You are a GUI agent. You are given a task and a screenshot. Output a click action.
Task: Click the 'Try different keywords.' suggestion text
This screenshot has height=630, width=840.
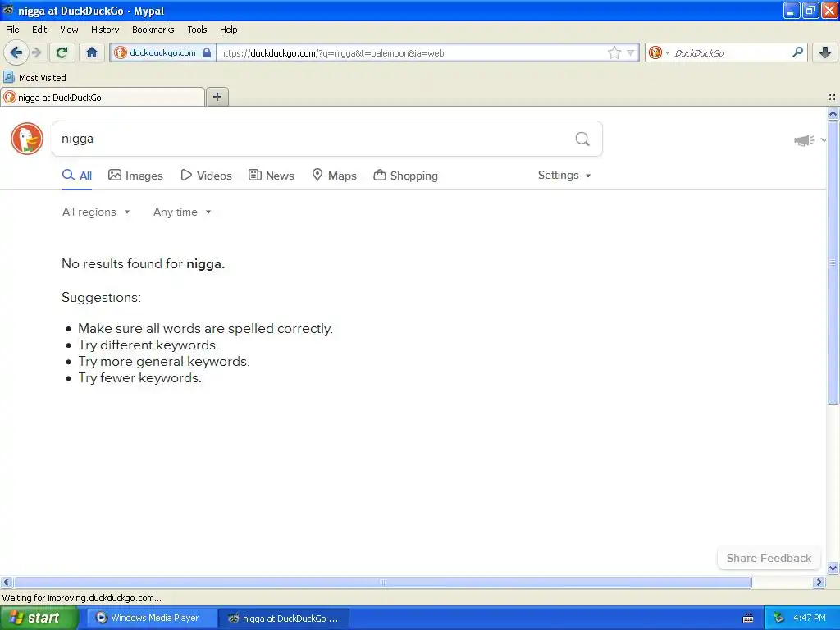coord(148,345)
